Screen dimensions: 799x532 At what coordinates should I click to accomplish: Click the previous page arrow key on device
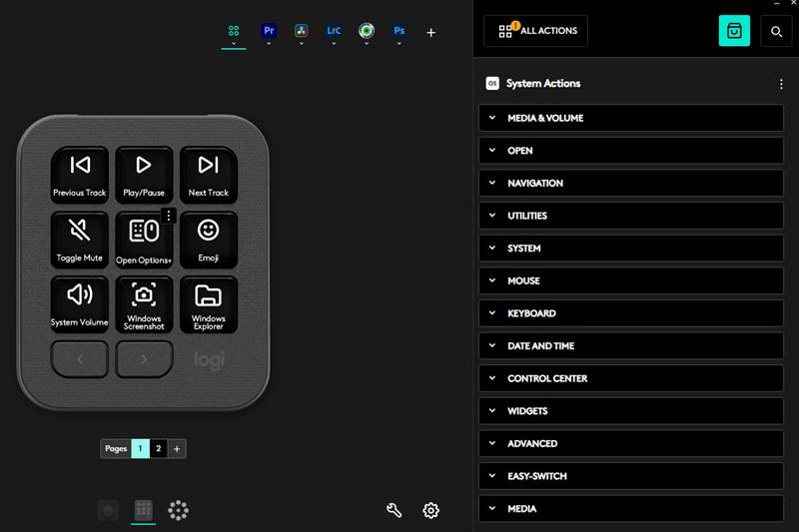pyautogui.click(x=80, y=359)
